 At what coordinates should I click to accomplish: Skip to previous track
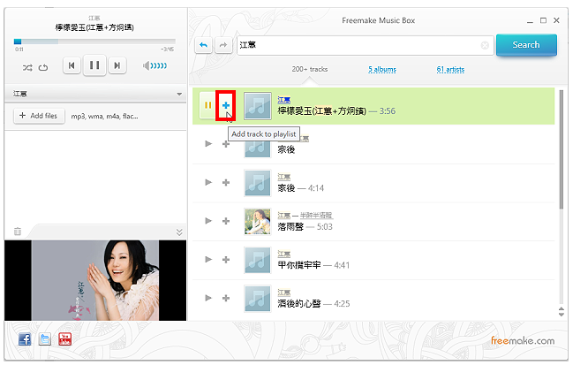(x=72, y=65)
